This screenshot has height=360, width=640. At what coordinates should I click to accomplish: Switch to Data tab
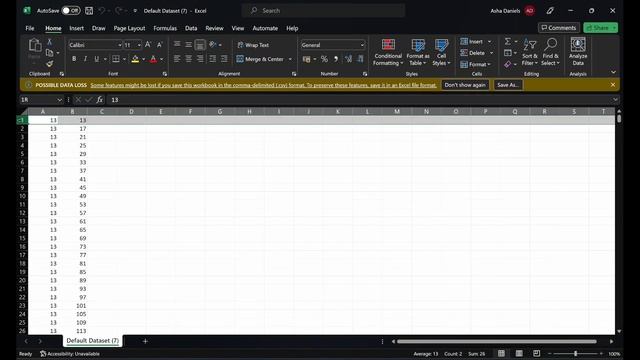tap(191, 28)
